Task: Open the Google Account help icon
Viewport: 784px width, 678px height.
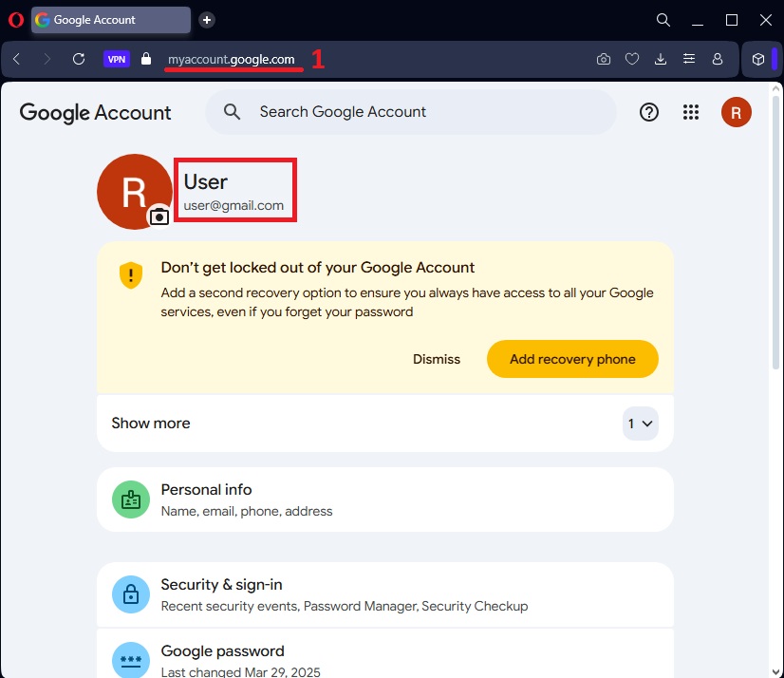Action: (649, 112)
